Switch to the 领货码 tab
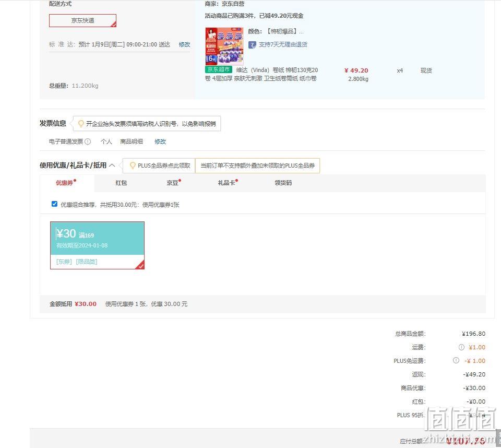 [x=283, y=183]
